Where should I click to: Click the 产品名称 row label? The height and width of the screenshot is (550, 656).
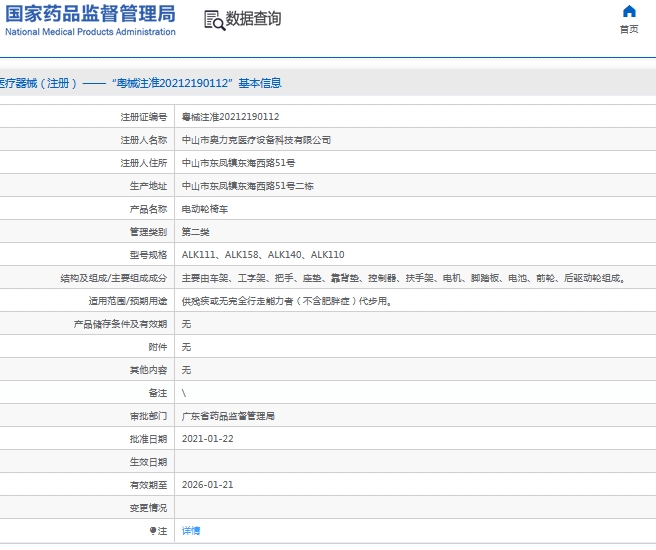[x=149, y=209]
